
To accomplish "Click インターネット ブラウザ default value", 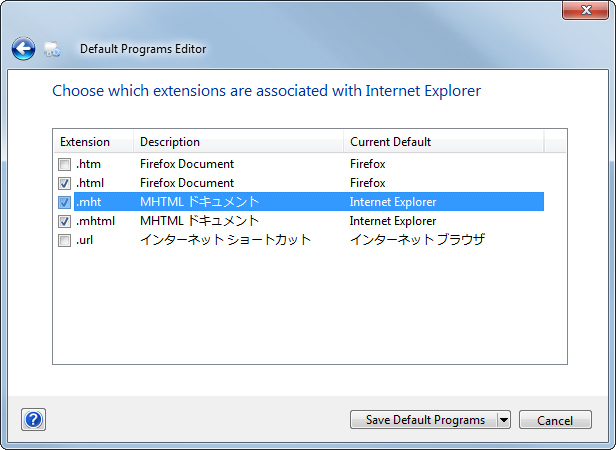I will (418, 240).
